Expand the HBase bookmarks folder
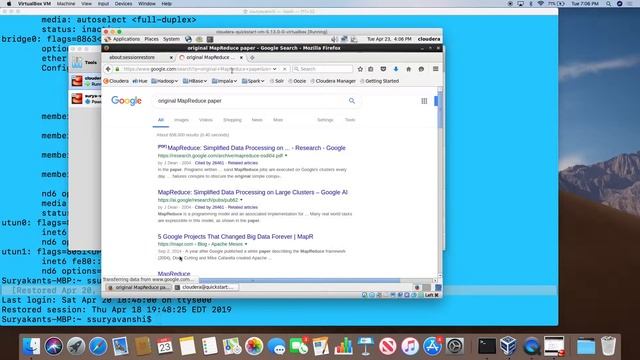Image resolution: width=640 pixels, height=360 pixels. (195, 81)
